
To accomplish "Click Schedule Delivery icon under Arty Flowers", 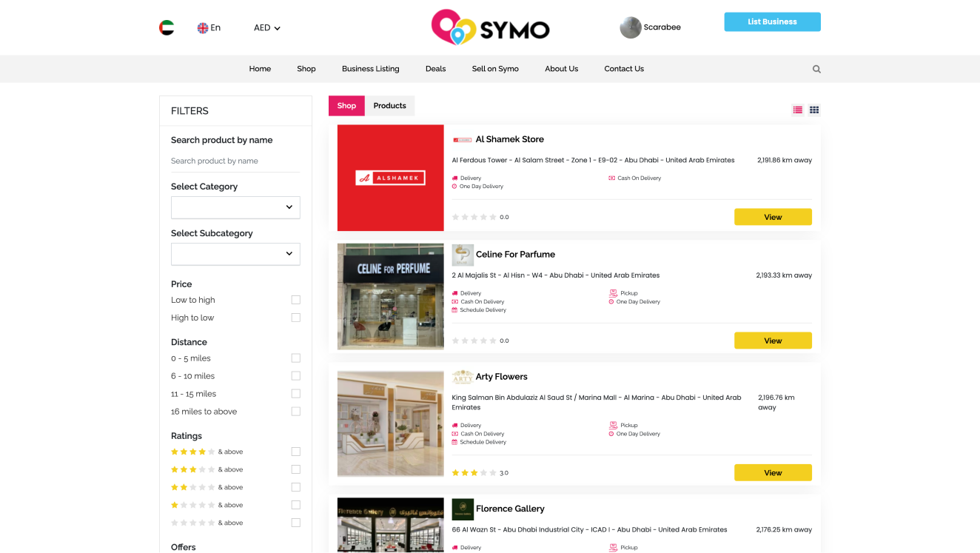I will point(455,442).
